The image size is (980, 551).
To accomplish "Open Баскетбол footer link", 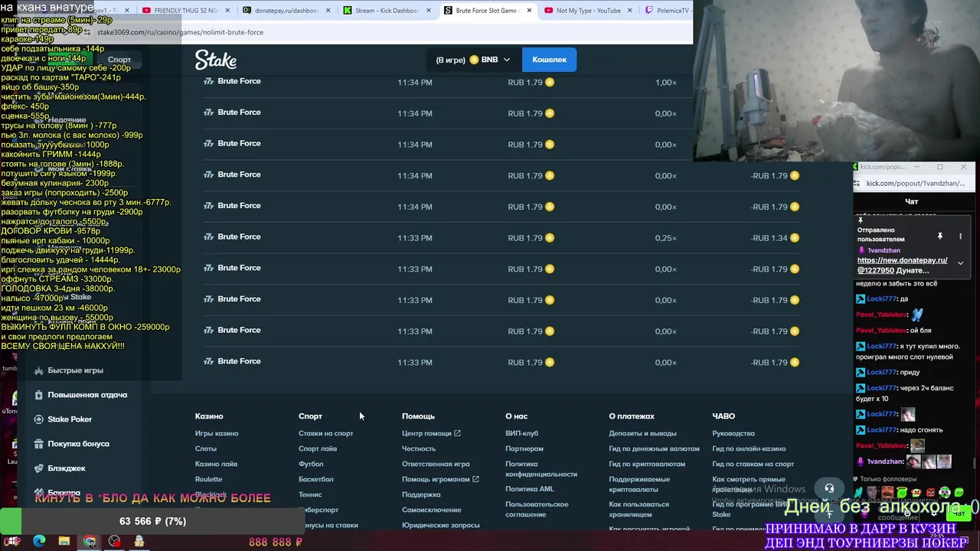I will 315,479.
